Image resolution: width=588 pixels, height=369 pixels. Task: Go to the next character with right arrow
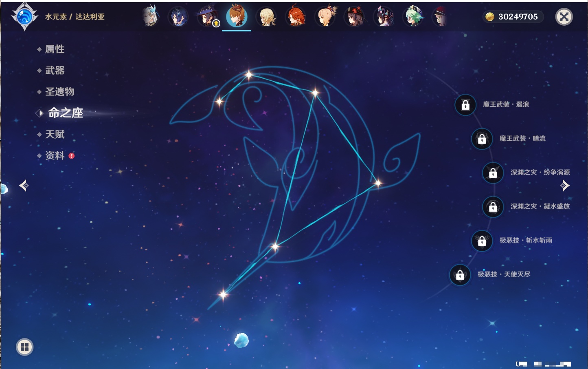click(565, 186)
